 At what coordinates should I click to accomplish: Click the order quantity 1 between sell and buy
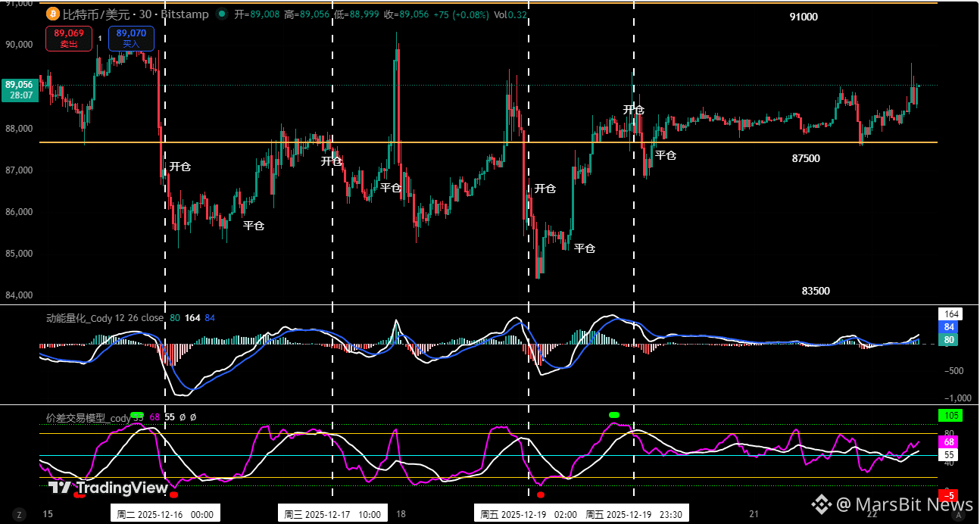click(x=101, y=38)
